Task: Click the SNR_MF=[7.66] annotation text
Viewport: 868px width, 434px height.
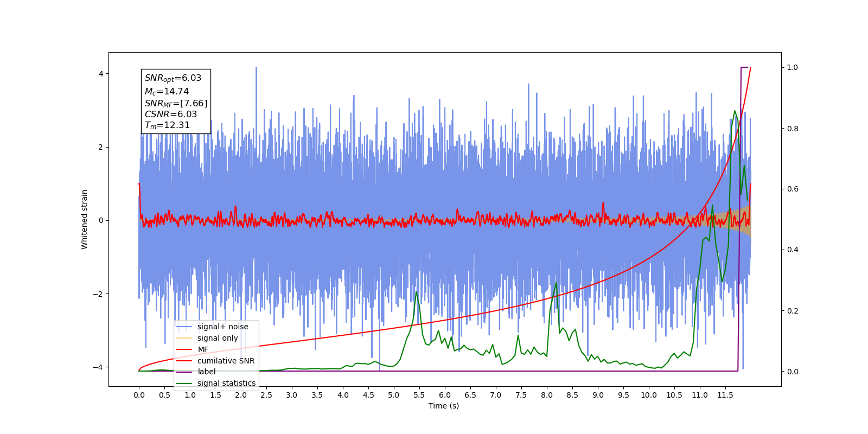Action: point(176,103)
